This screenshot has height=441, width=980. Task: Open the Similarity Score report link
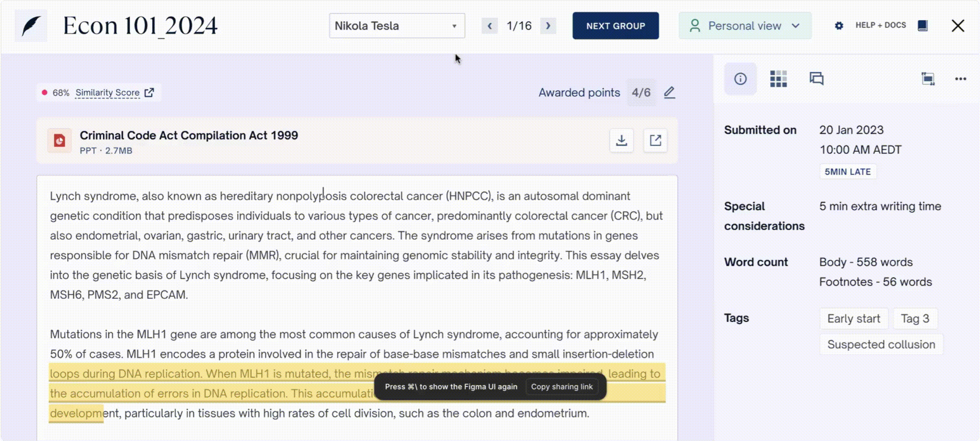point(107,93)
